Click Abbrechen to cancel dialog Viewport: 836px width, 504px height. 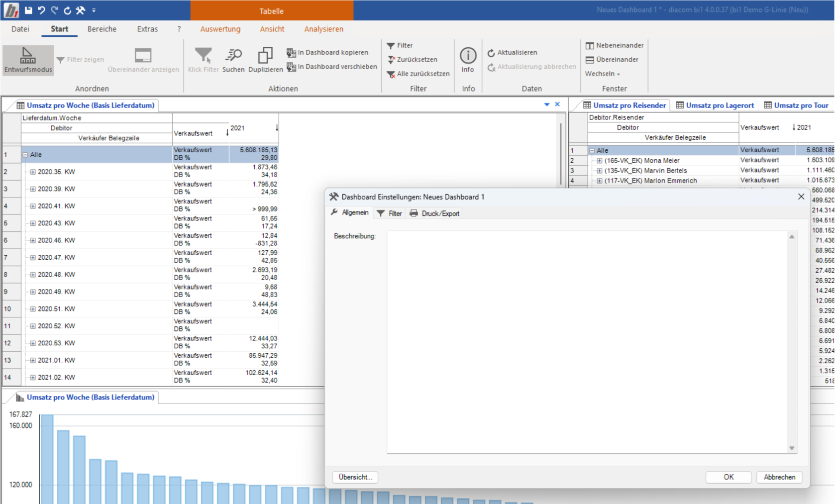pyautogui.click(x=779, y=477)
